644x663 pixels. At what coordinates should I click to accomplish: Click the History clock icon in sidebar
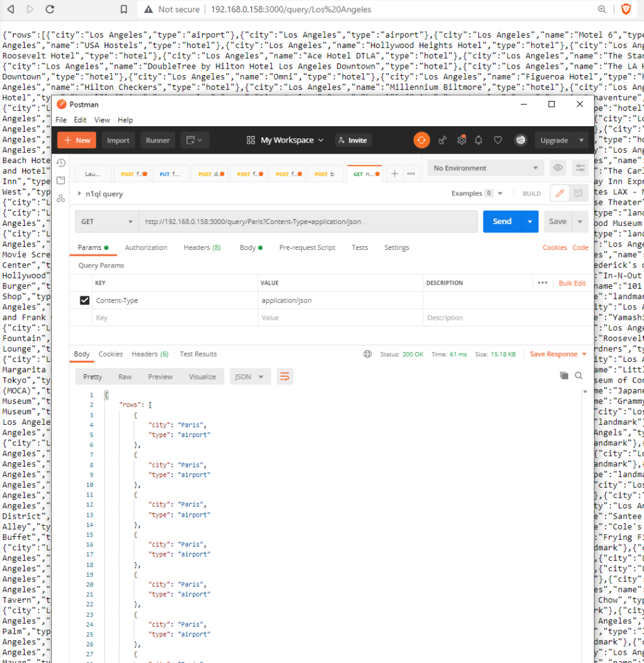tap(61, 163)
